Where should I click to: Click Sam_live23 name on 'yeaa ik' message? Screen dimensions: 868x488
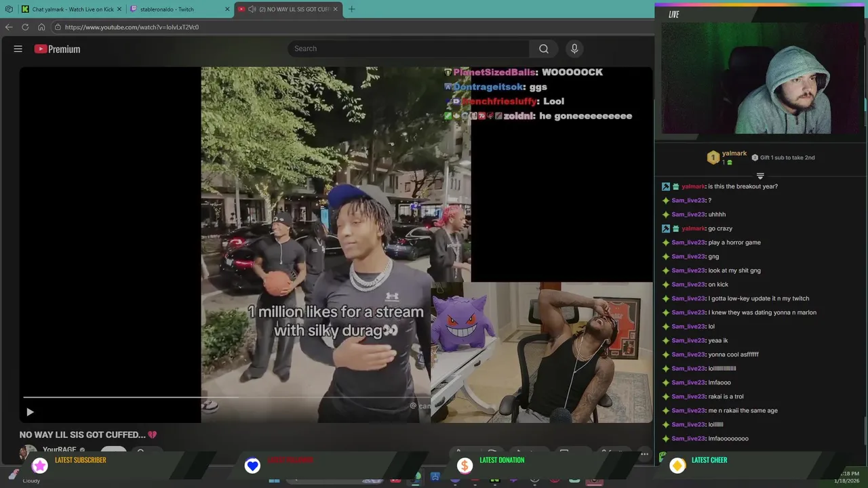pos(688,340)
